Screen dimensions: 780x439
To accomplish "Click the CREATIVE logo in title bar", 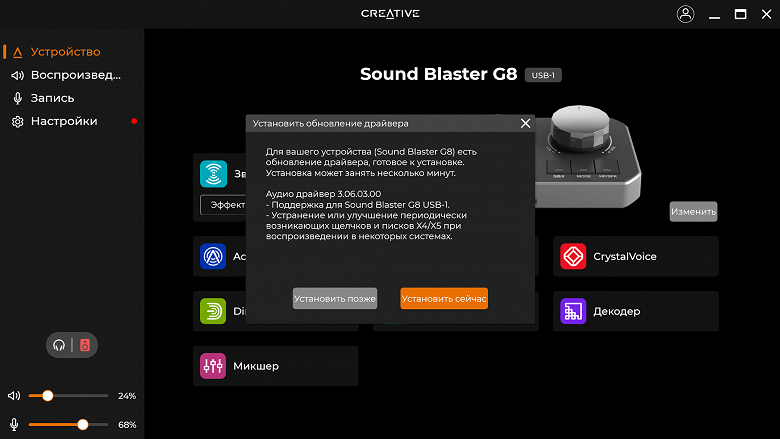I will pyautogui.click(x=390, y=13).
